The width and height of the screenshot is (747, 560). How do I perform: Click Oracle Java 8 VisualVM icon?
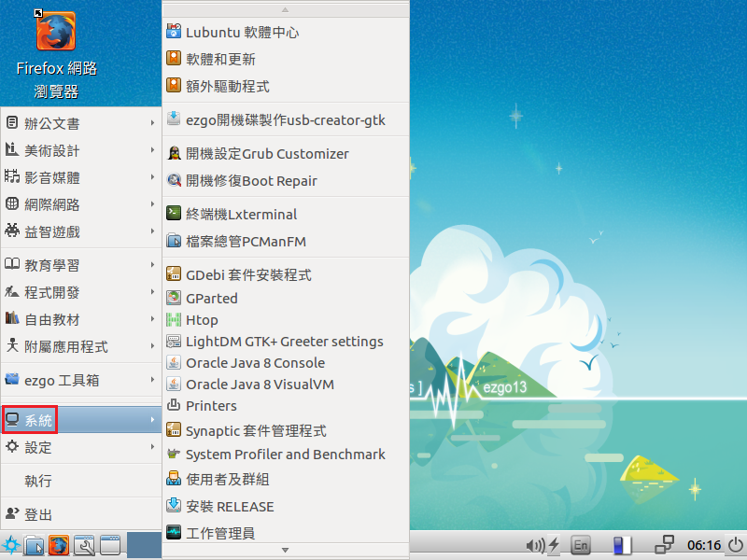point(174,384)
